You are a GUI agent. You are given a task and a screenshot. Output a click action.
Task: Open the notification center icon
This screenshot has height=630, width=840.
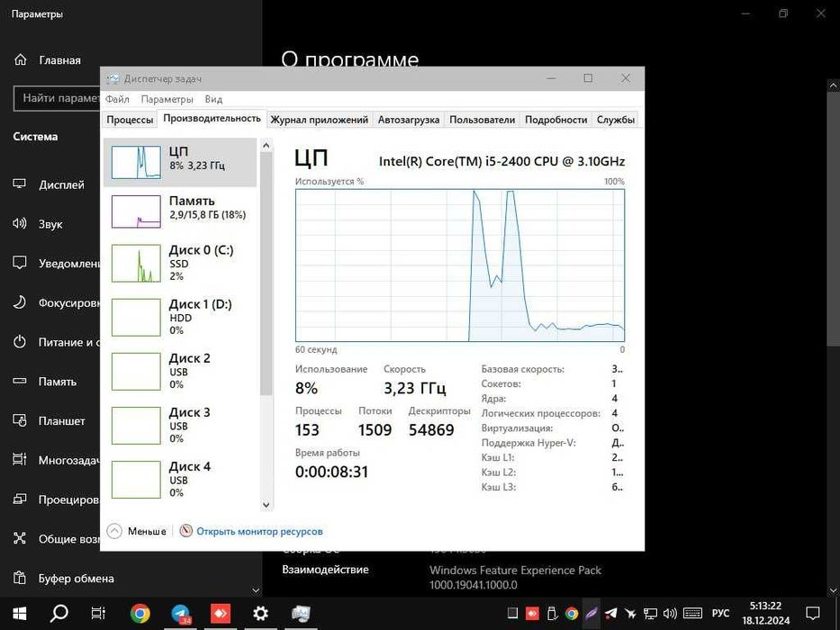(813, 613)
